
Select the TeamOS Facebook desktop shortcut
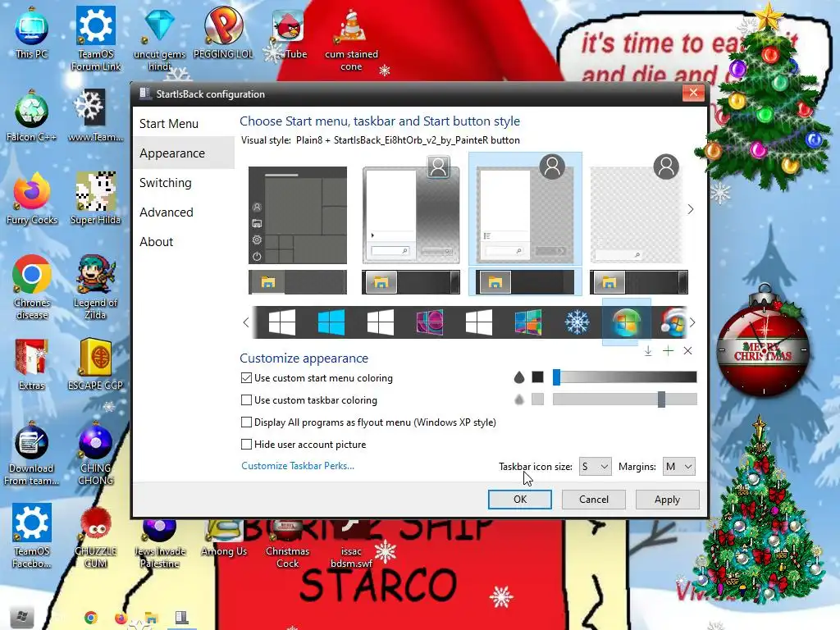(32, 536)
